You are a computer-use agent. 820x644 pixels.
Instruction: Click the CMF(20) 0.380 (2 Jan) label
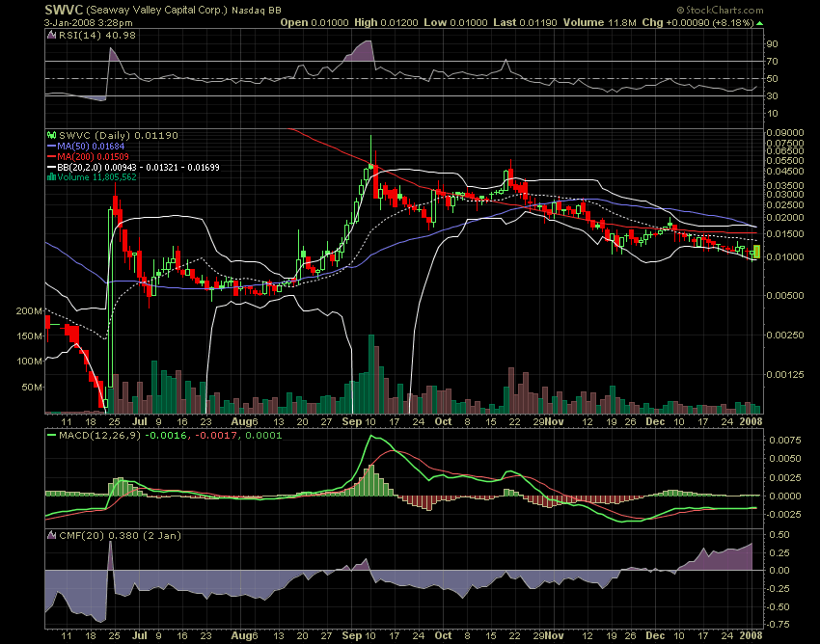click(x=121, y=536)
